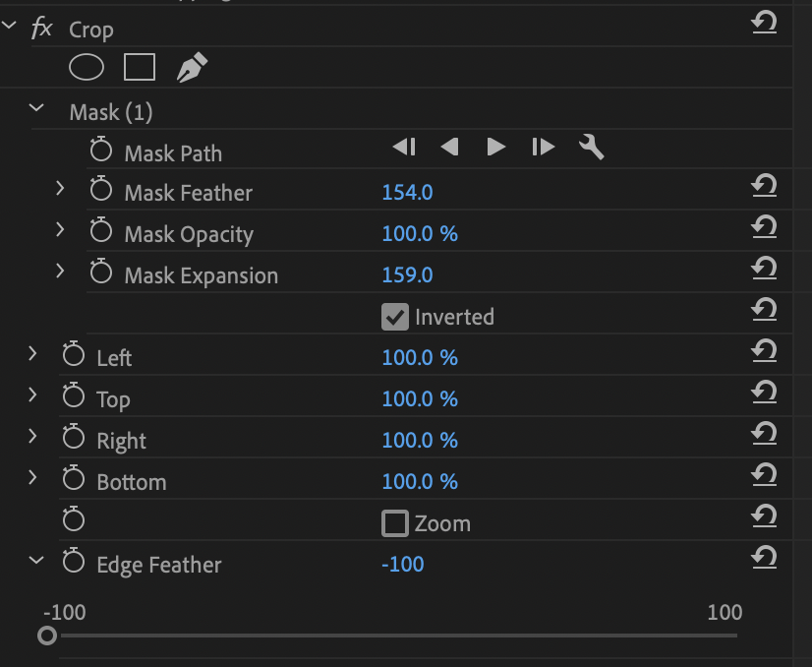Viewport: 812px width, 667px height.
Task: Reset Right crop parameter
Action: click(765, 433)
